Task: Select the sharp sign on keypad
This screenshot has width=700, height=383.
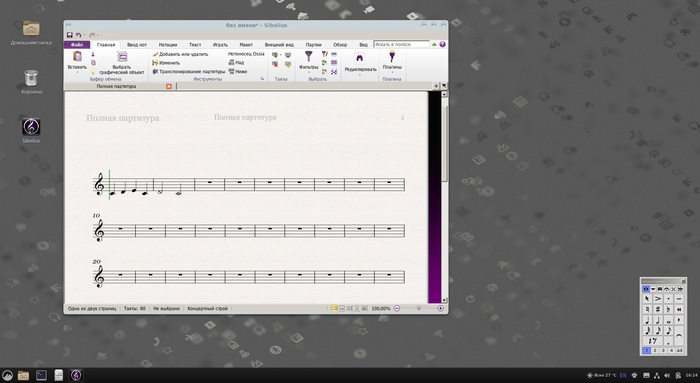Action: coord(658,309)
